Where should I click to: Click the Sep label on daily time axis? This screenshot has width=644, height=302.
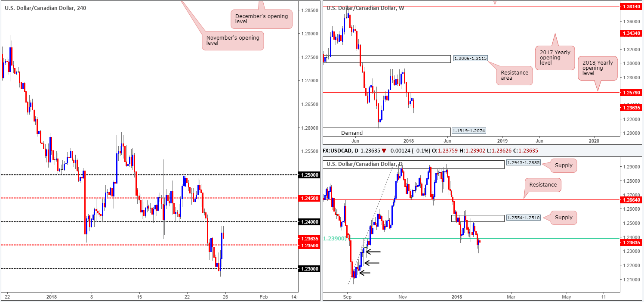point(348,297)
